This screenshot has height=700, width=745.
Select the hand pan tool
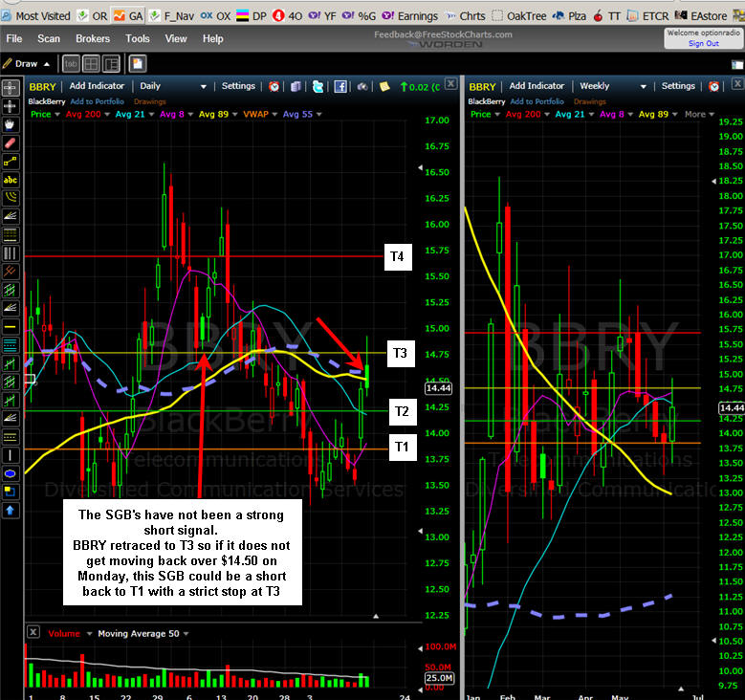pyautogui.click(x=11, y=123)
